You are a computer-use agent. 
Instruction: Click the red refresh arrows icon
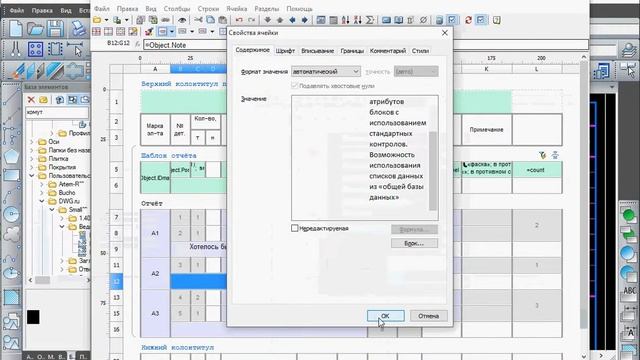pyautogui.click(x=468, y=20)
